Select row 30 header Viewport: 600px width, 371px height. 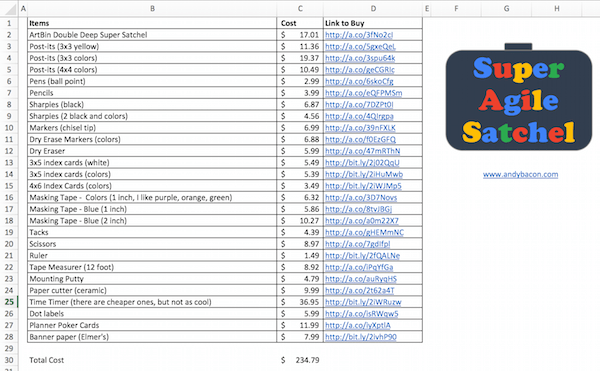click(x=9, y=360)
